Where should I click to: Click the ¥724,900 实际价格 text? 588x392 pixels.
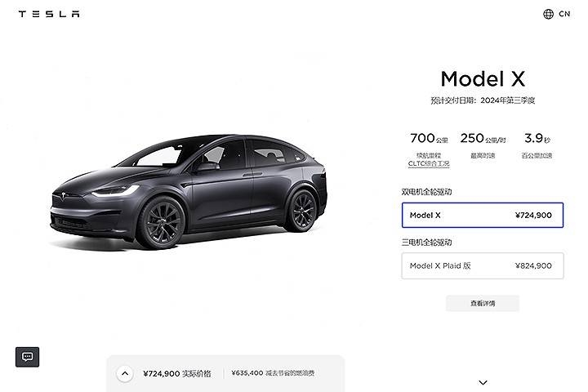point(177,373)
